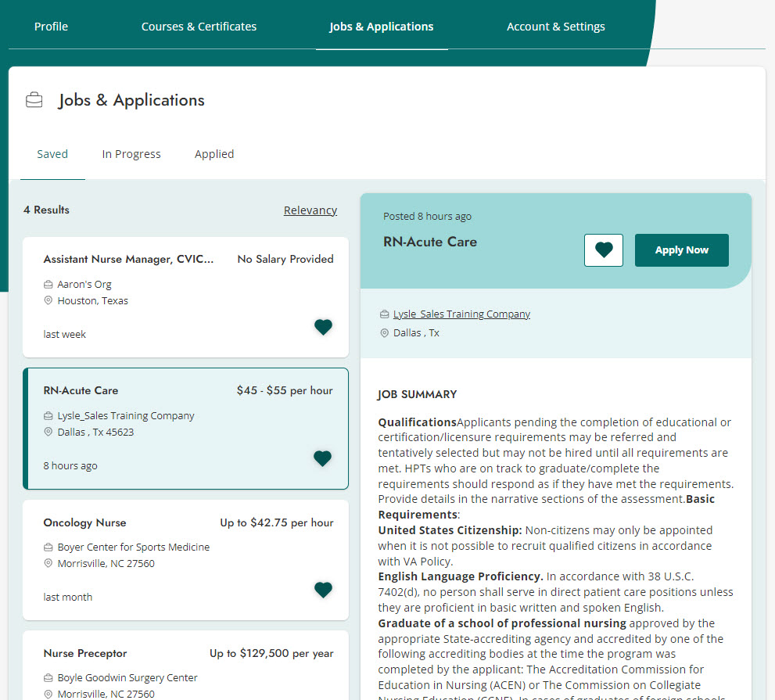Open the Lysle_Sales Training Company link
Viewport: 775px width, 700px height.
coord(461,314)
